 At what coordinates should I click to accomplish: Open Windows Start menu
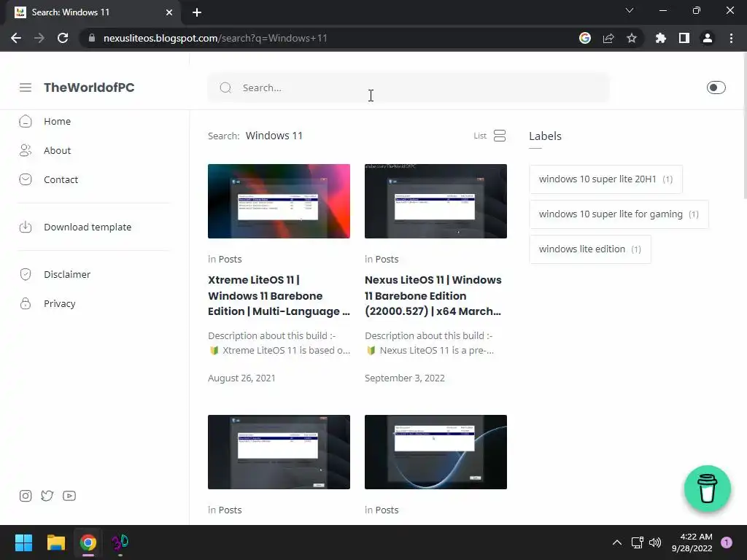[23, 542]
